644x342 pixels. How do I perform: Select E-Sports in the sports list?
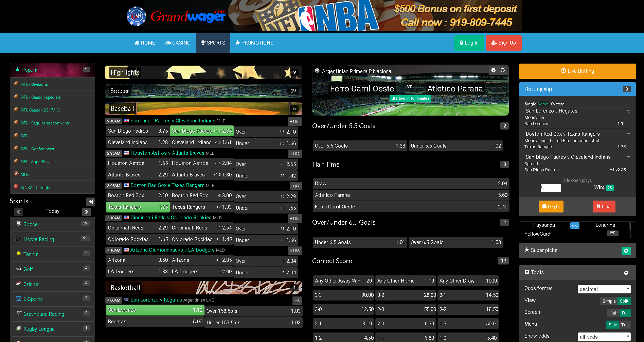52,299
